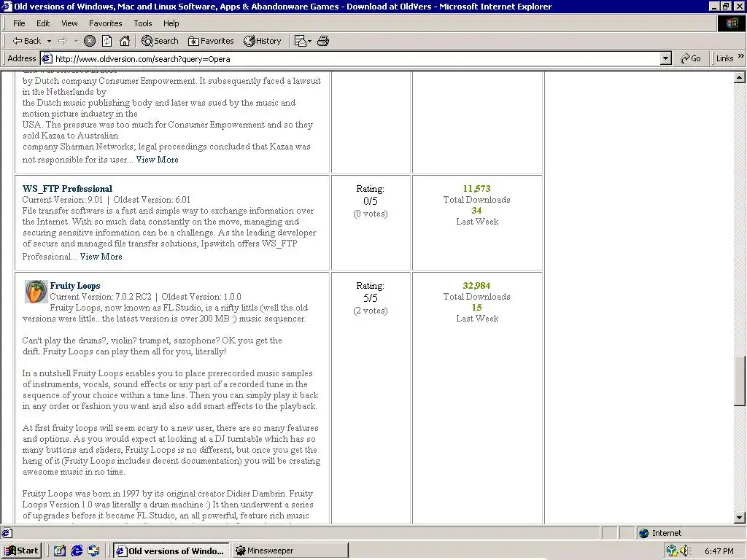Image resolution: width=747 pixels, height=560 pixels.
Task: Click the Show Desktop quick launch icon
Action: coord(60,551)
